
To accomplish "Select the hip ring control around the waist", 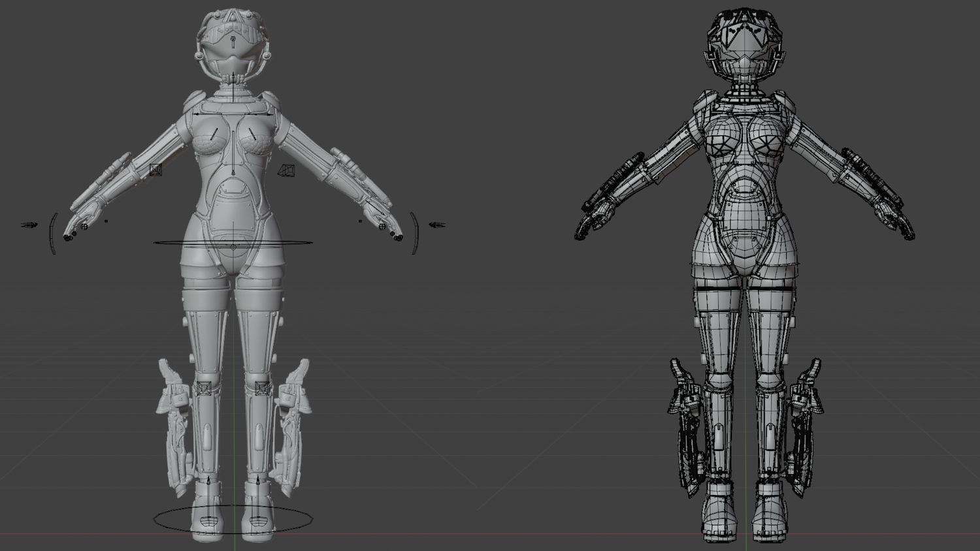I will click(233, 244).
